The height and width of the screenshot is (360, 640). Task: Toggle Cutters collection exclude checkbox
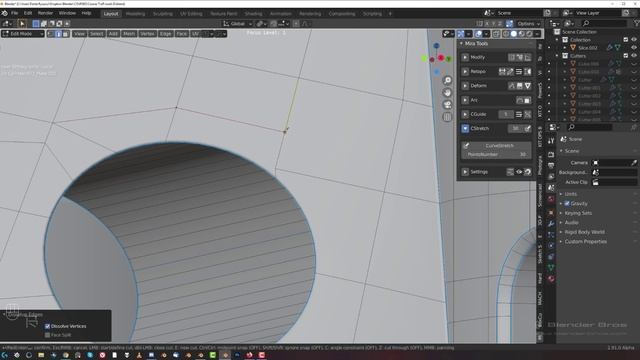point(626,56)
